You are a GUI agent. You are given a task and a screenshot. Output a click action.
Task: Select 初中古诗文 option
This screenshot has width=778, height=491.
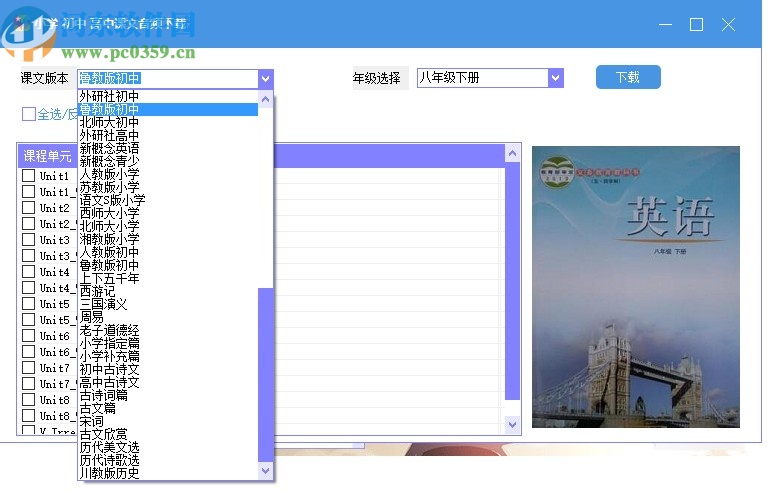pyautogui.click(x=168, y=369)
